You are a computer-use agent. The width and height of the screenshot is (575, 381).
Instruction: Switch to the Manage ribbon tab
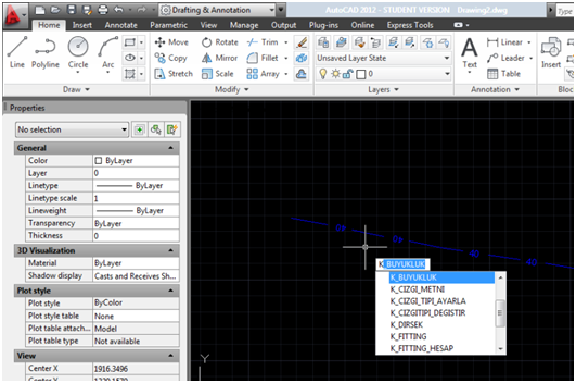244,25
